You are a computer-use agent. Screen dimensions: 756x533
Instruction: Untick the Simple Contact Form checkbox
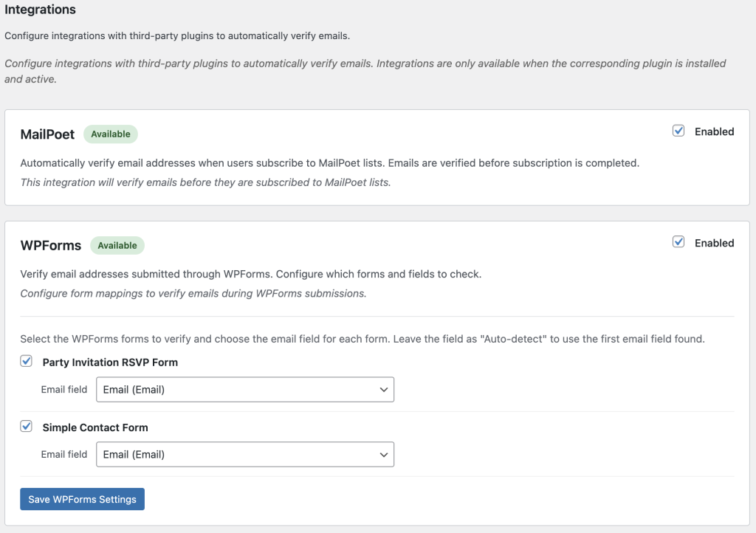click(x=27, y=427)
